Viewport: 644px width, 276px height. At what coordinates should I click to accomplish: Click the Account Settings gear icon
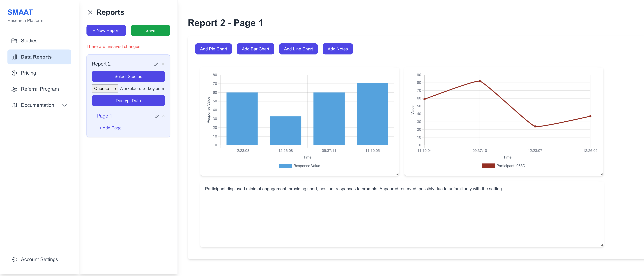(x=14, y=259)
